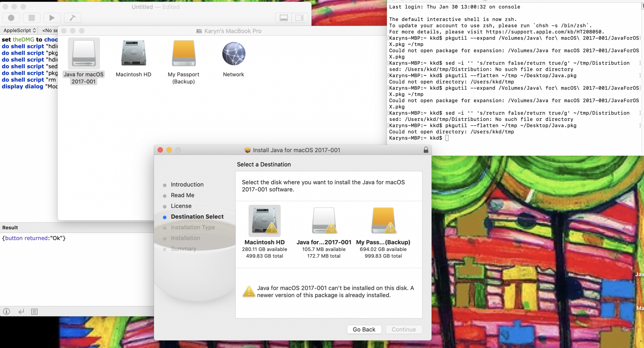Viewport: 644px width, 348px height.
Task: Click the {button returned:"Ok"} result text
Action: click(34, 238)
